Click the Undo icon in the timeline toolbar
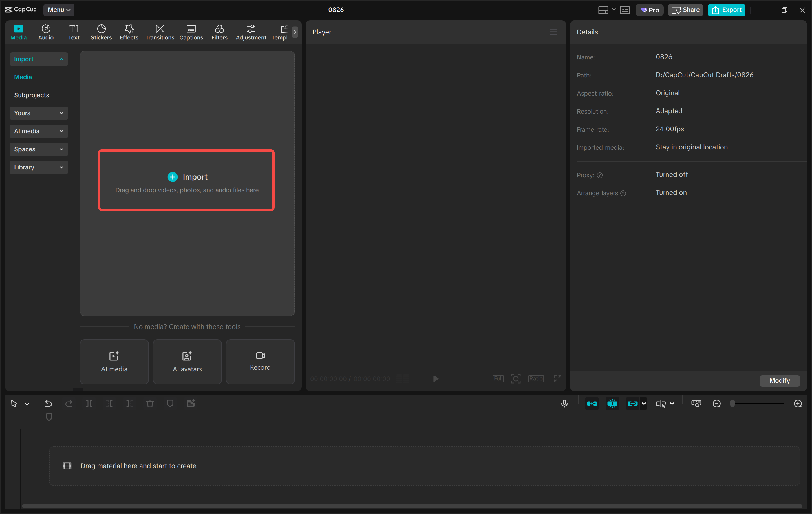The image size is (812, 514). 48,403
